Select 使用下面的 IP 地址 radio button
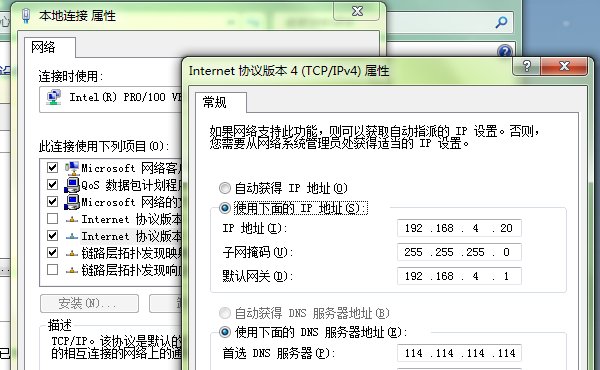Image resolution: width=600 pixels, height=370 pixels. tap(225, 208)
